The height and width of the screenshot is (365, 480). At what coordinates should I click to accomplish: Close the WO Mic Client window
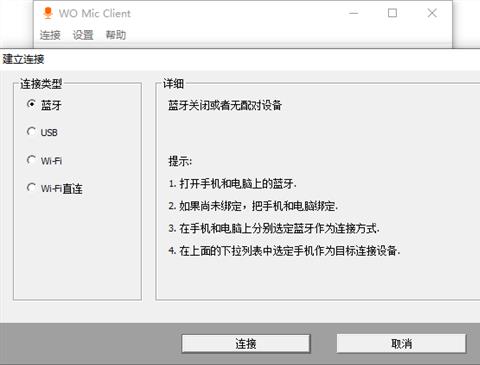[432, 13]
